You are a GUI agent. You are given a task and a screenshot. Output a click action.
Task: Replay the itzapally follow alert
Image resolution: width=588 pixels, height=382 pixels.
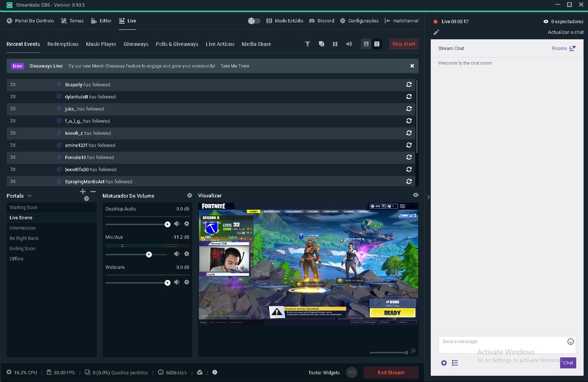pyautogui.click(x=409, y=84)
